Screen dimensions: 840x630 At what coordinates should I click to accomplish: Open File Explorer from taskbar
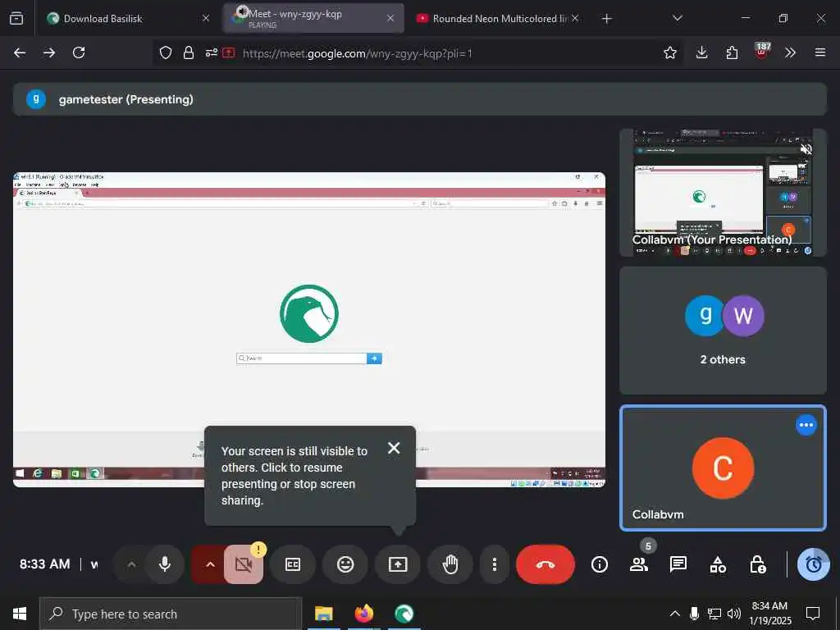tap(323, 614)
